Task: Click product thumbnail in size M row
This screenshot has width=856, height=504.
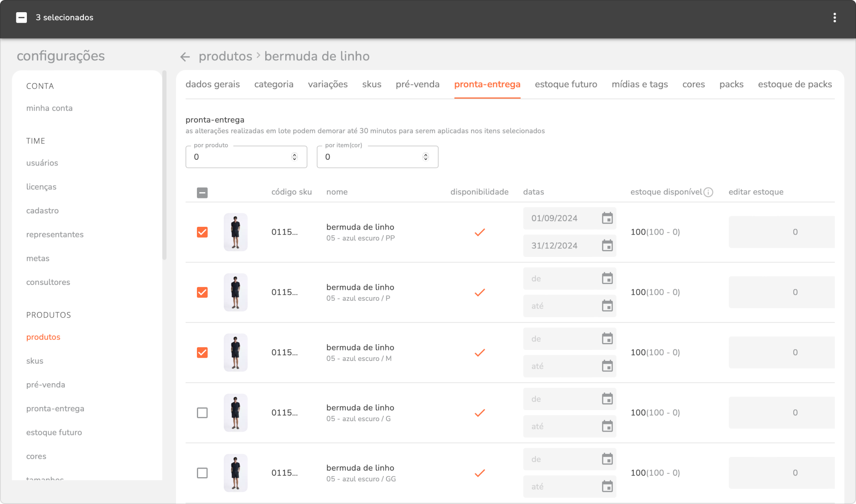Action: [236, 352]
